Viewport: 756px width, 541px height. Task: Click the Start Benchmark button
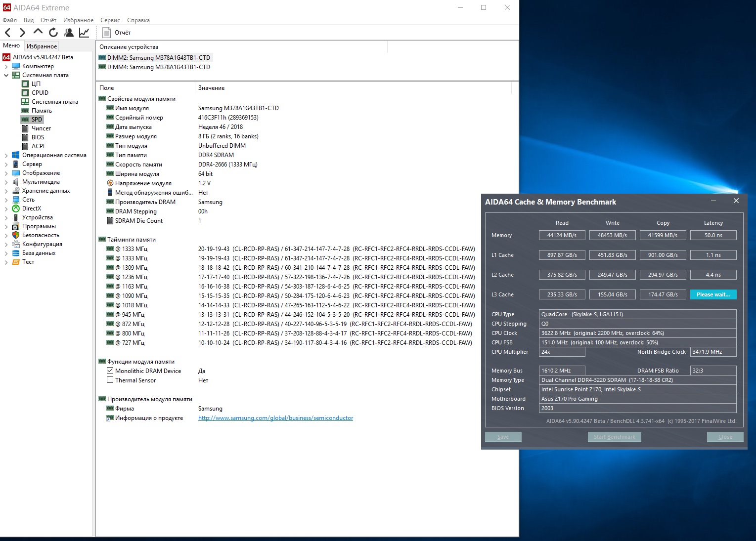coord(615,437)
